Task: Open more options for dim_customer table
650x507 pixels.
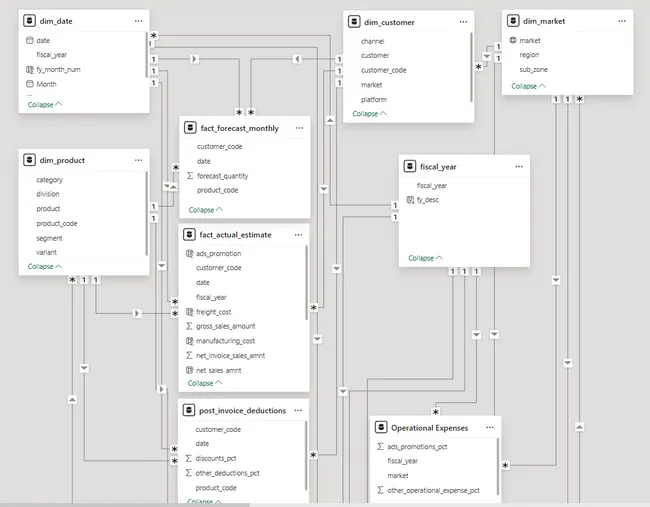Action: coord(462,21)
